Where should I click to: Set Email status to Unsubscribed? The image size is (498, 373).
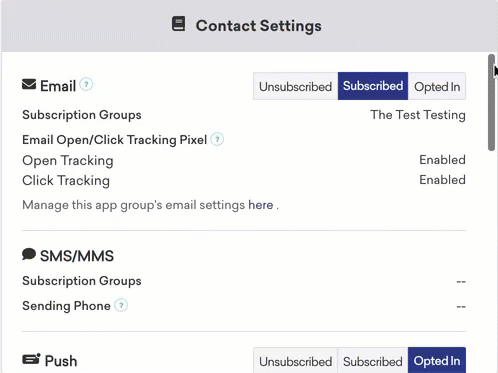point(295,86)
